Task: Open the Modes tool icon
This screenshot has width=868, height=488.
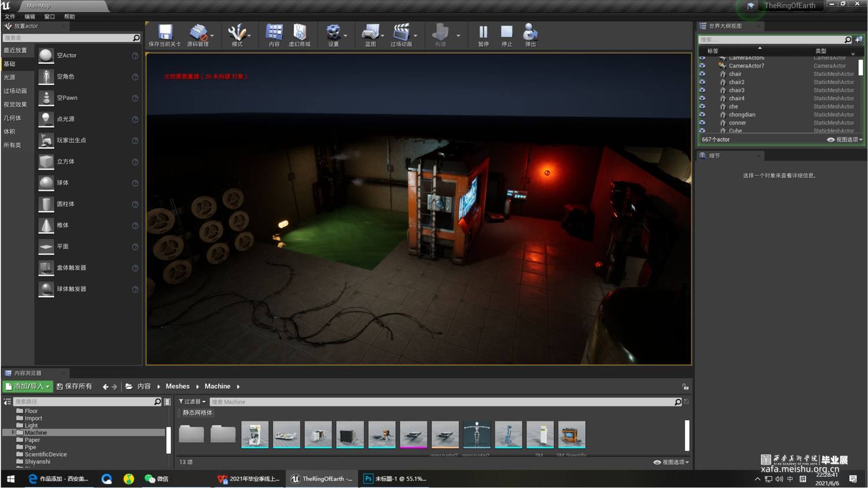Action: pos(236,32)
